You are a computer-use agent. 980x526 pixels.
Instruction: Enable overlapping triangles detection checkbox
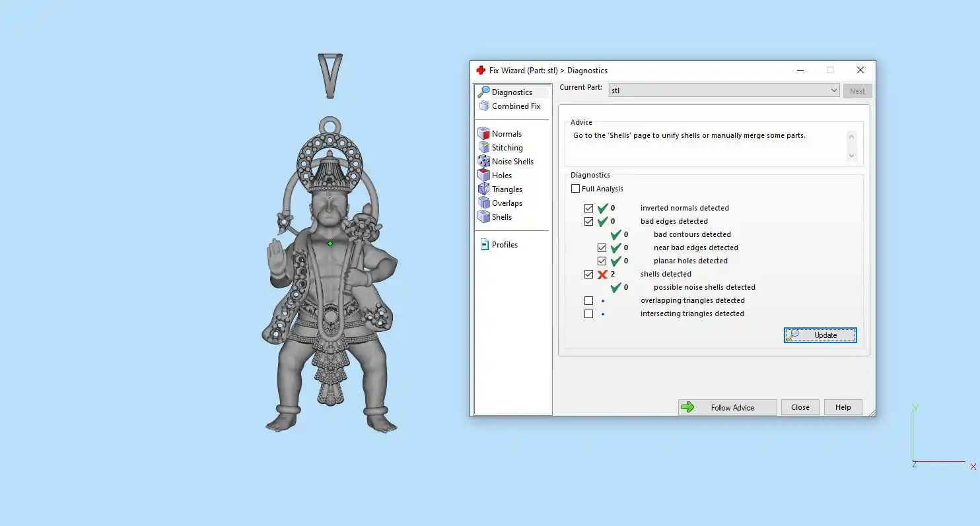point(589,301)
